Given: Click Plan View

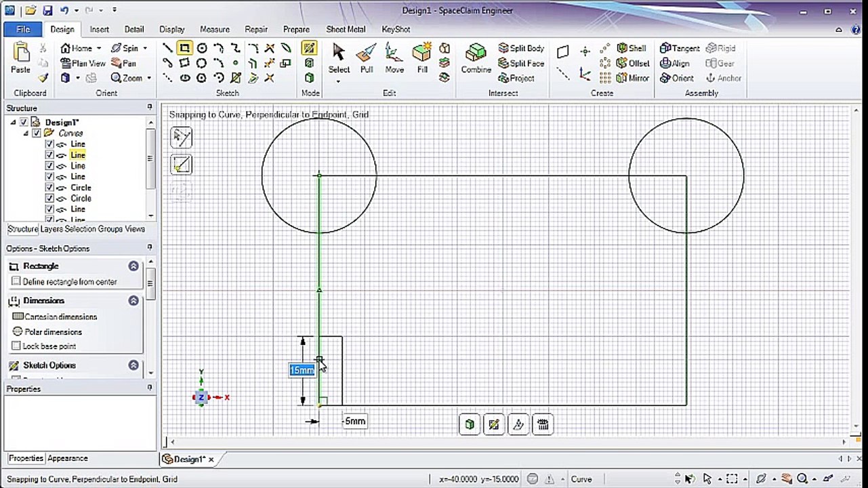Looking at the screenshot, I should tap(83, 63).
